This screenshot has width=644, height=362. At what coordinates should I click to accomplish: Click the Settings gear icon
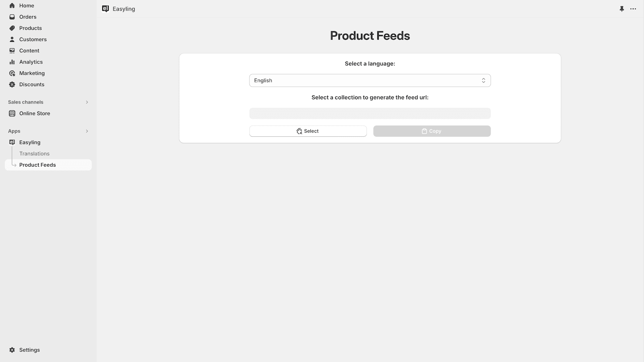tap(12, 350)
